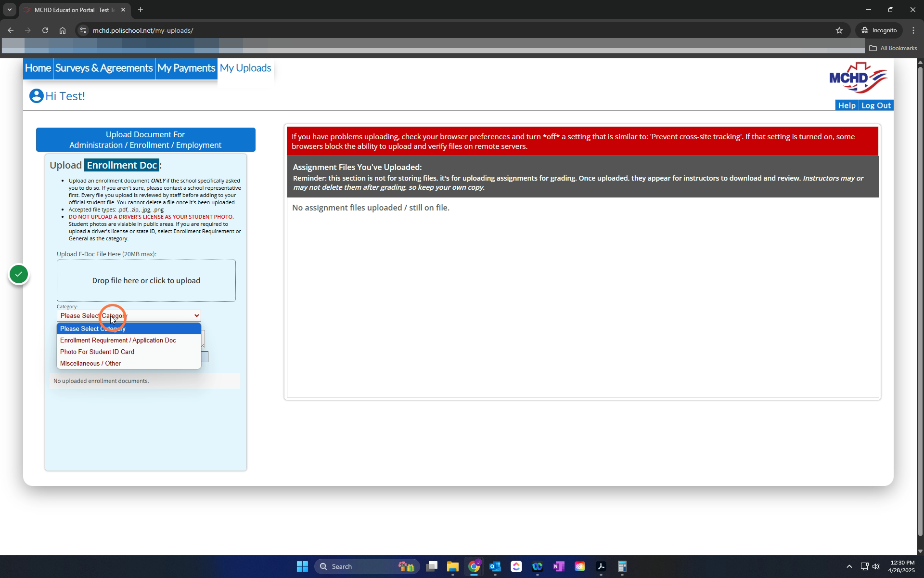Close the MCHD Education Portal tab

[123, 10]
